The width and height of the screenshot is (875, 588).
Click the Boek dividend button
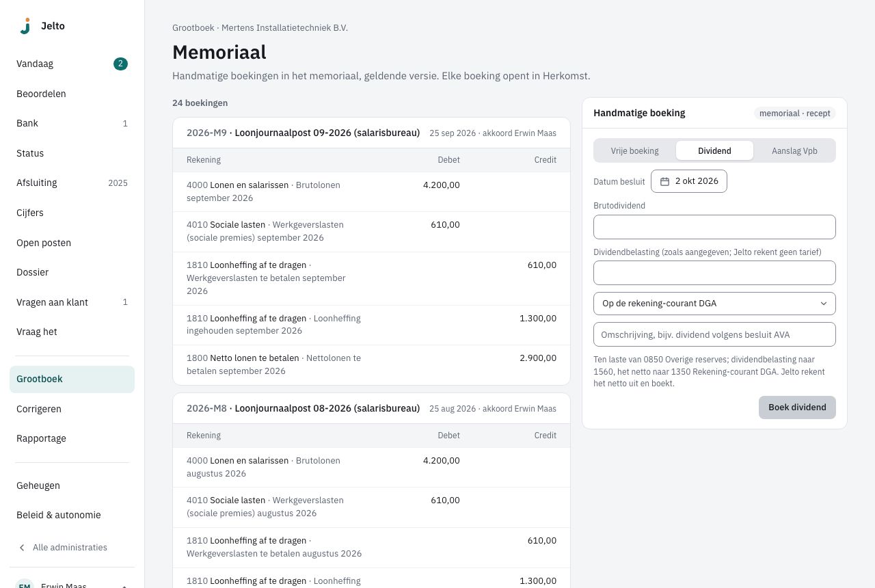pos(797,407)
